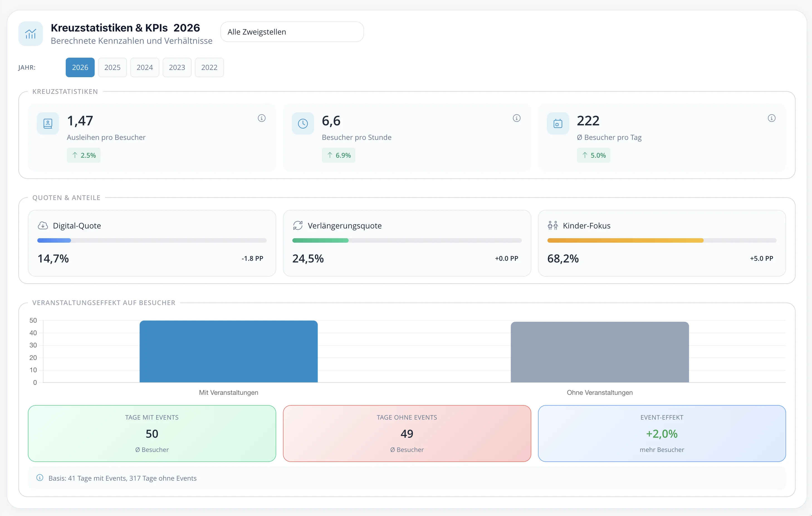Click the info icon on Ausleihen pro Besucher card
The height and width of the screenshot is (516, 812).
coord(262,118)
